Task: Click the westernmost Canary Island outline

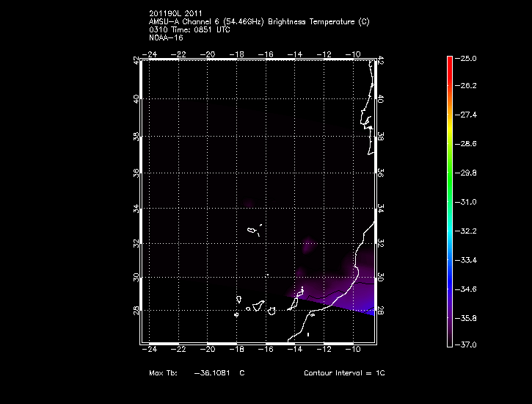Action: (x=236, y=314)
